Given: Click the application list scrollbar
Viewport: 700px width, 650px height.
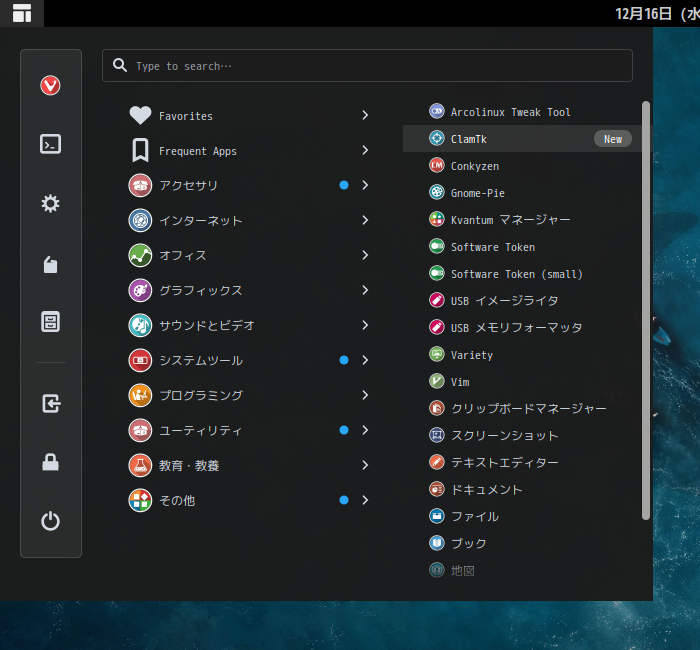Looking at the screenshot, I should click(x=646, y=310).
